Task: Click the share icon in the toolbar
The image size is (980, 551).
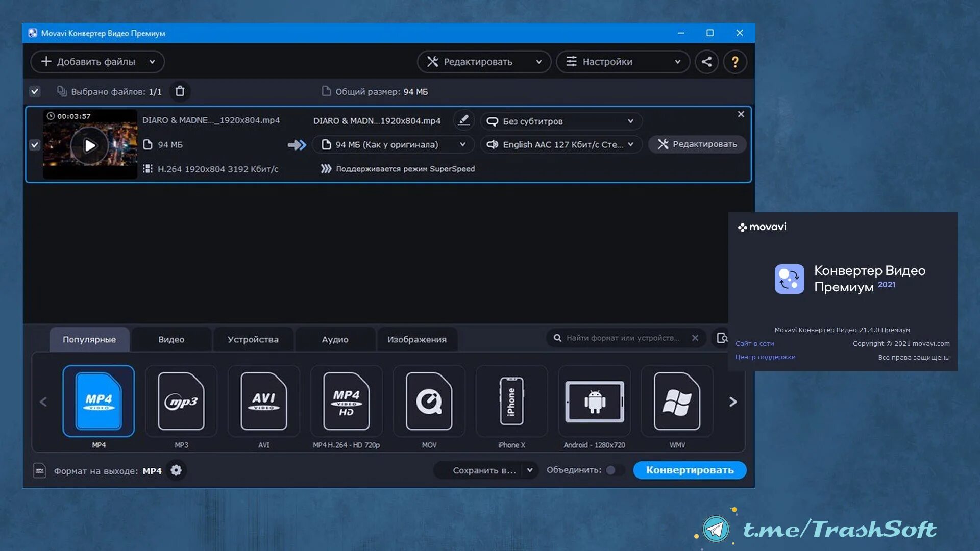Action: (706, 62)
